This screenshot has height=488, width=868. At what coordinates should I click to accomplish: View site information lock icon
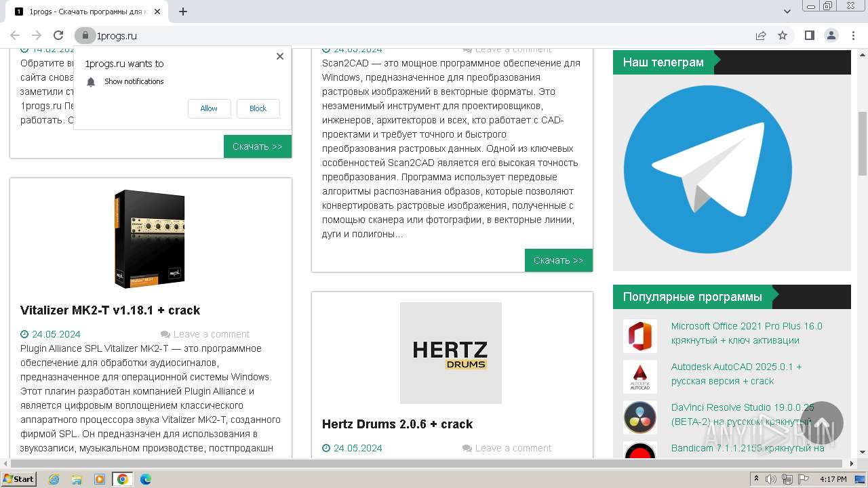[x=85, y=35]
